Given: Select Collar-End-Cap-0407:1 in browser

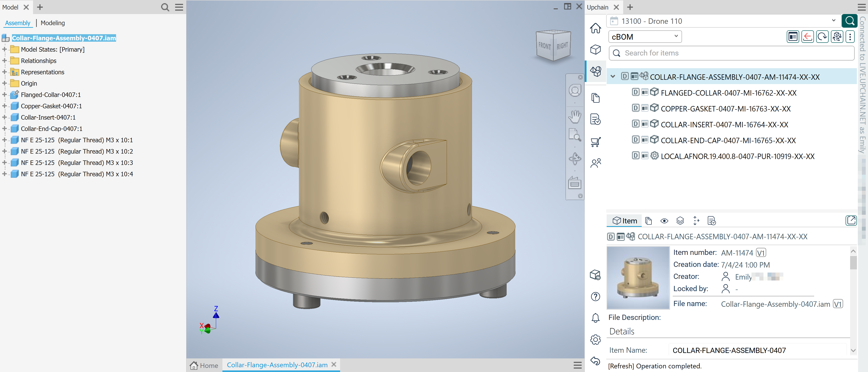Looking at the screenshot, I should [x=52, y=128].
